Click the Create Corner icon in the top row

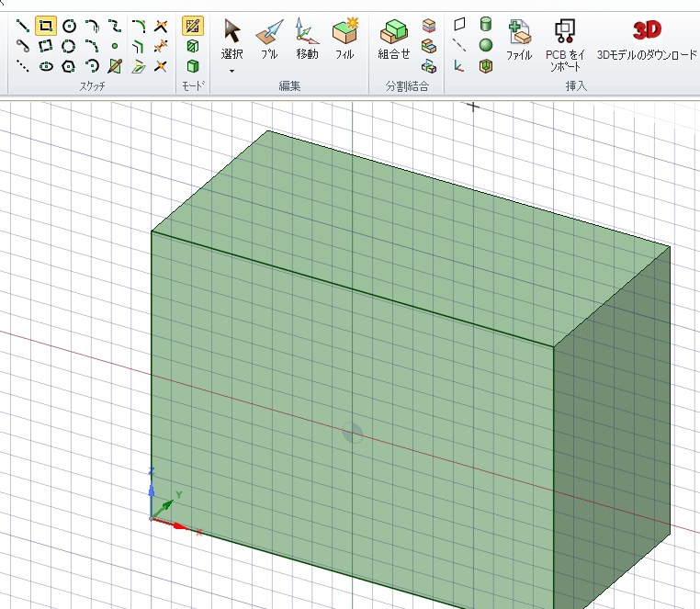point(161,26)
